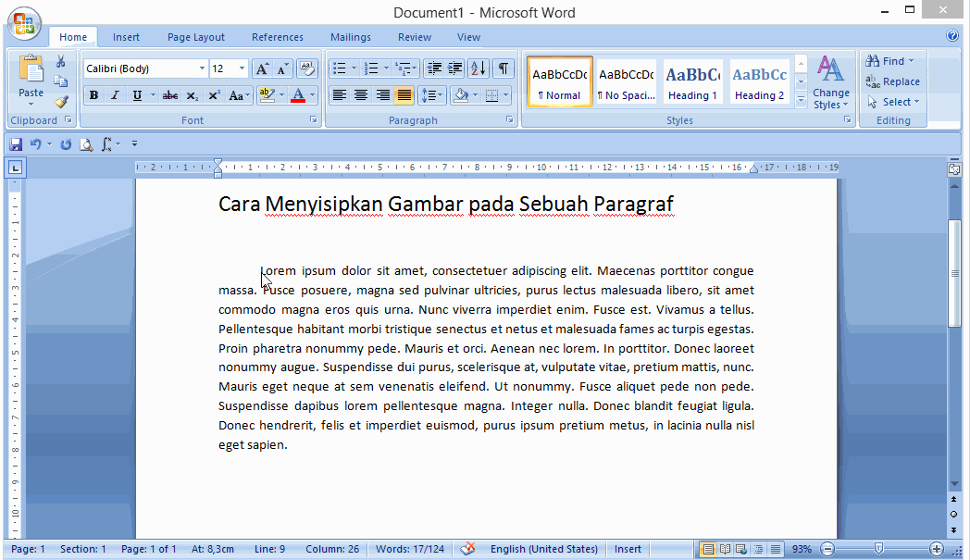Click the vertical scrollbar down arrow
The height and width of the screenshot is (560, 970).
click(x=954, y=484)
